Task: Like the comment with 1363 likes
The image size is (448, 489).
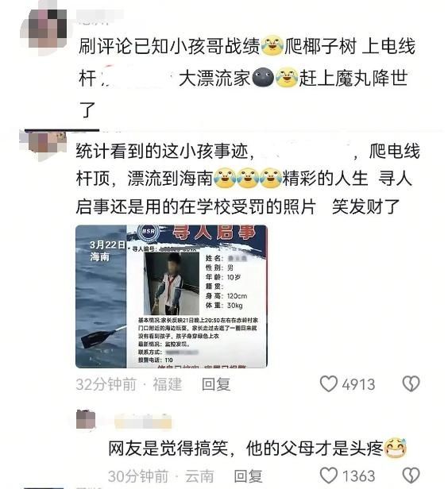Action: point(329,476)
